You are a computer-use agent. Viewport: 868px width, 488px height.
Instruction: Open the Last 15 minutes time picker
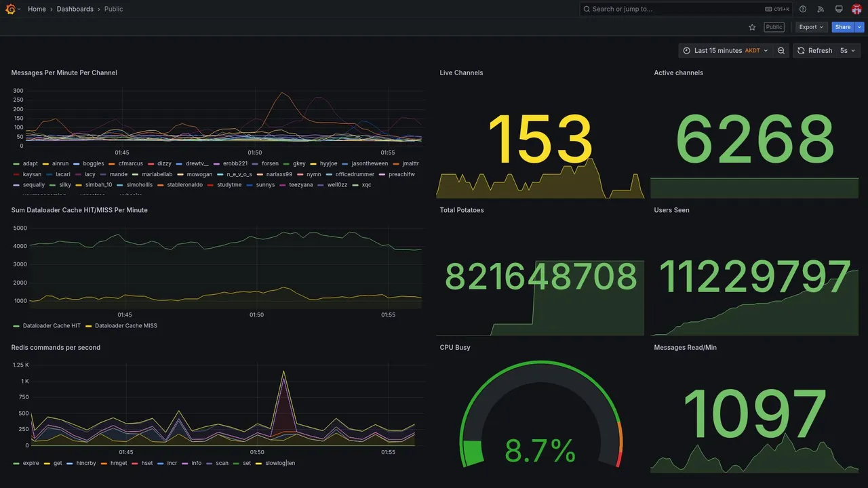[725, 51]
